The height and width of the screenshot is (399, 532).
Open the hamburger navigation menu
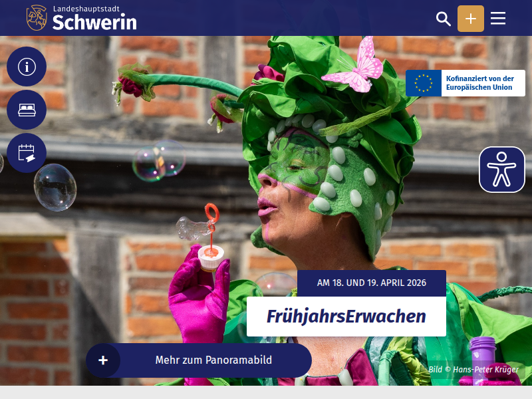[x=498, y=19]
